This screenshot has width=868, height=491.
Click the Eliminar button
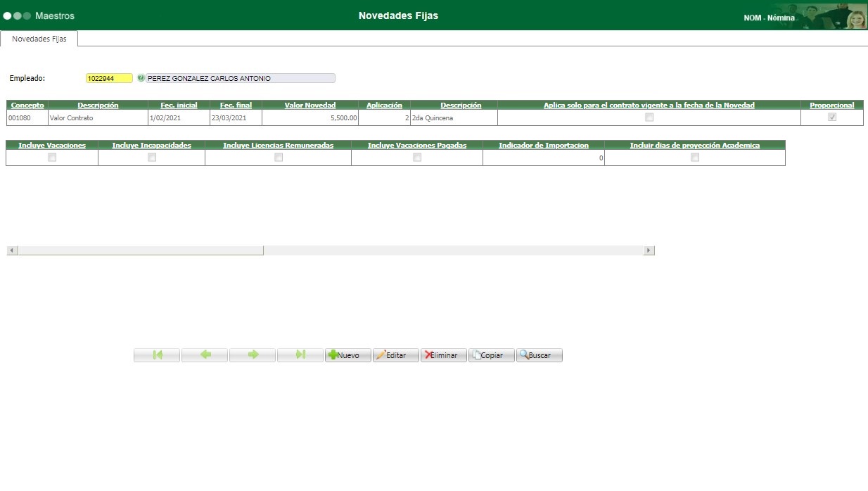coord(444,355)
